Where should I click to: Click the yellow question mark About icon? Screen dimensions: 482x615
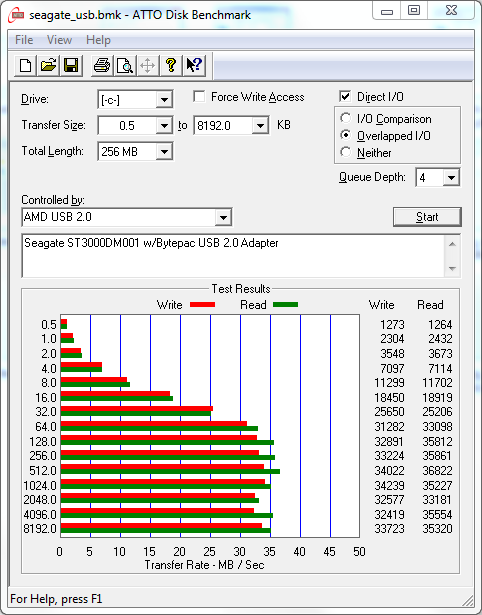(x=171, y=65)
